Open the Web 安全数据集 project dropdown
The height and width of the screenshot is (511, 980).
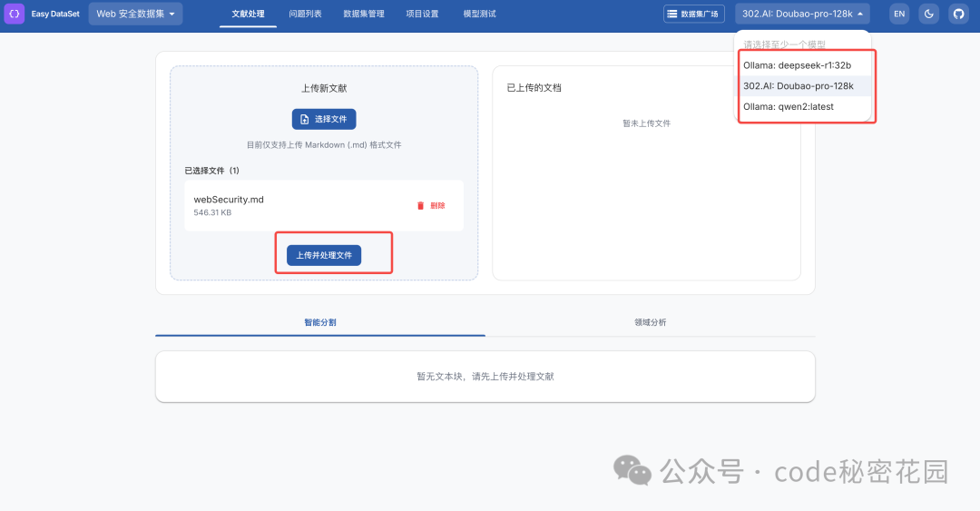[135, 14]
